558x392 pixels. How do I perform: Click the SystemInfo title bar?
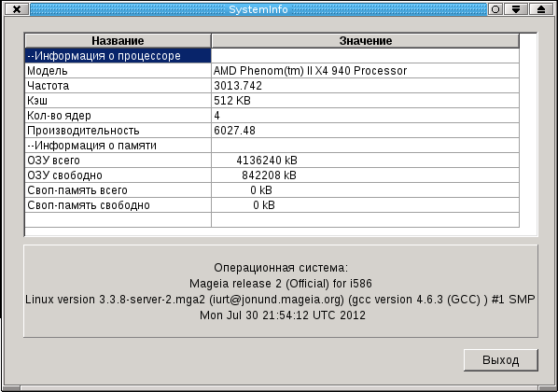(x=258, y=9)
